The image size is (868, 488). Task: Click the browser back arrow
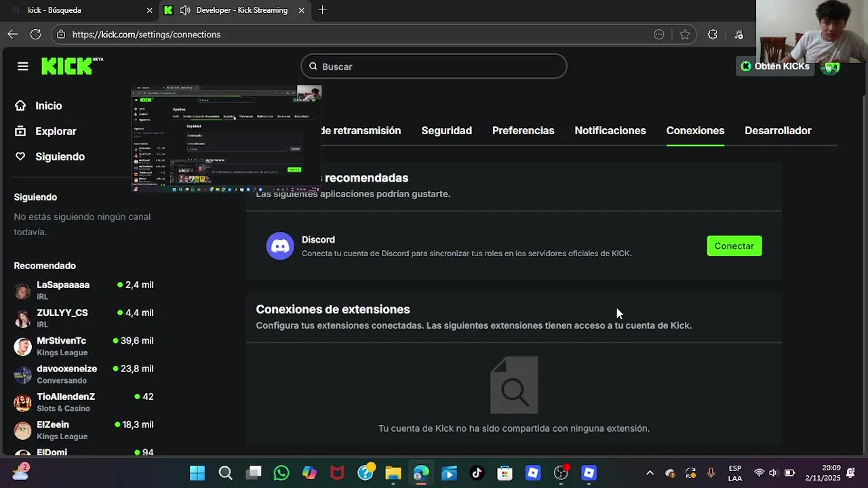click(x=13, y=34)
